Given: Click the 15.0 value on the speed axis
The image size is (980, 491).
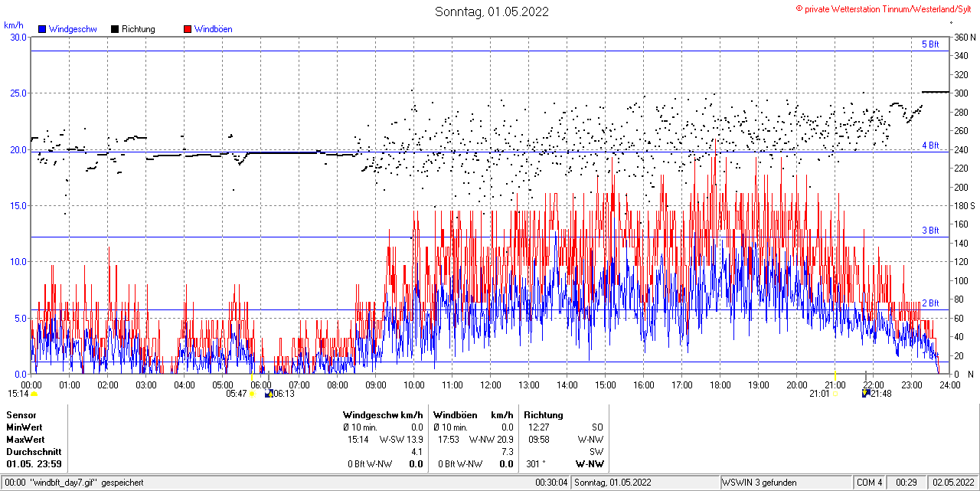Looking at the screenshot, I should tap(18, 205).
